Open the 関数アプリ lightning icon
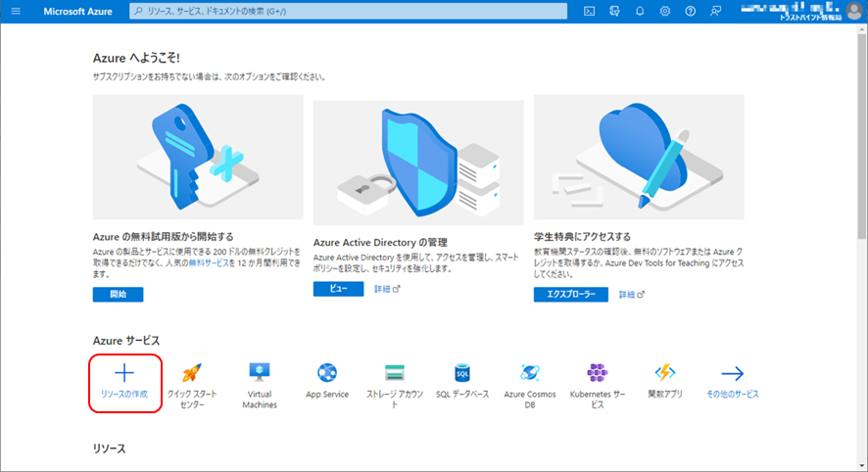 (x=665, y=373)
